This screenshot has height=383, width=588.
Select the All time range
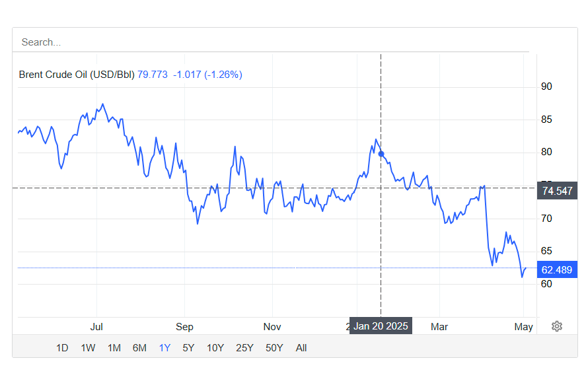(x=301, y=348)
